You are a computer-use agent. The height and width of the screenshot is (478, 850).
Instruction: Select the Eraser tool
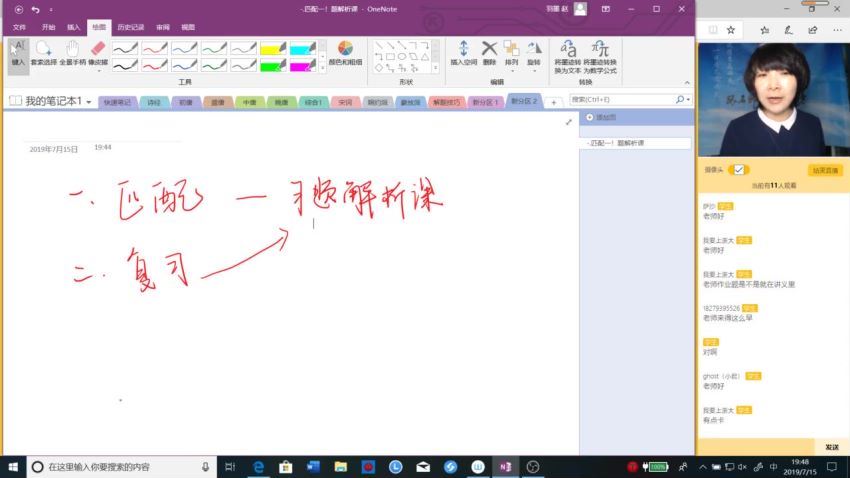coord(98,52)
